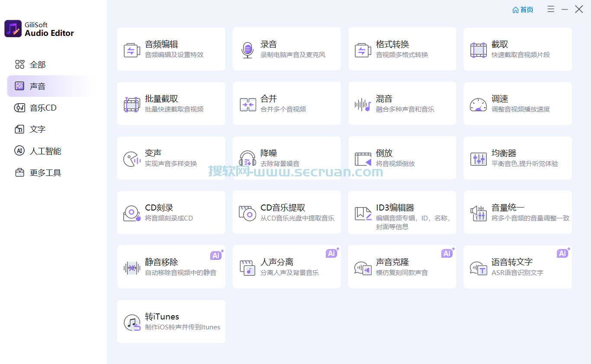Click the AI badge on 语音转文字 card
Viewport: 591px width, 364px height.
point(563,253)
